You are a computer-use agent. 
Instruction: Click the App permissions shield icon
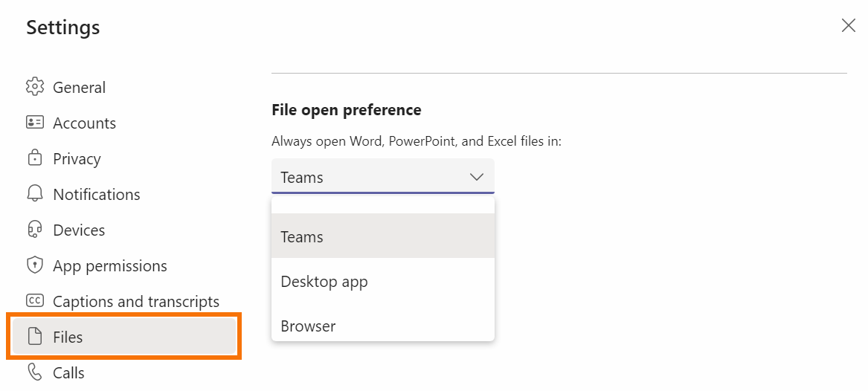coord(35,265)
